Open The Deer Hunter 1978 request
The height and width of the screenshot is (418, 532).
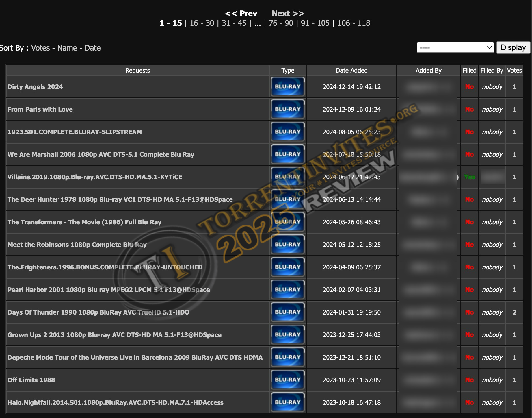[x=120, y=199]
